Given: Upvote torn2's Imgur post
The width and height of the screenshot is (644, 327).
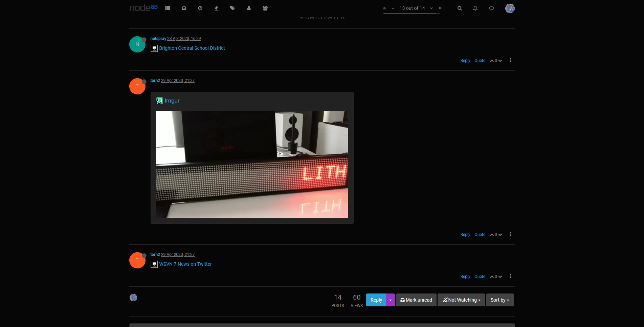Looking at the screenshot, I should 491,234.
